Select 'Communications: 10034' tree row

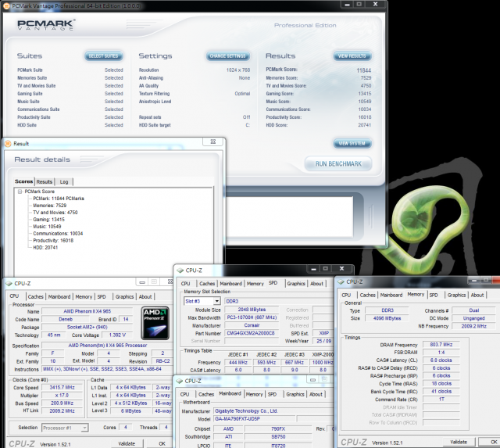pos(58,234)
